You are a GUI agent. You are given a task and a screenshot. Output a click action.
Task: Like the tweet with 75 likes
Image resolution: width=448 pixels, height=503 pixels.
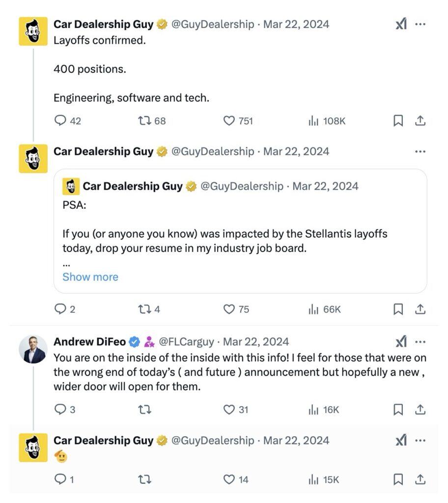click(229, 309)
